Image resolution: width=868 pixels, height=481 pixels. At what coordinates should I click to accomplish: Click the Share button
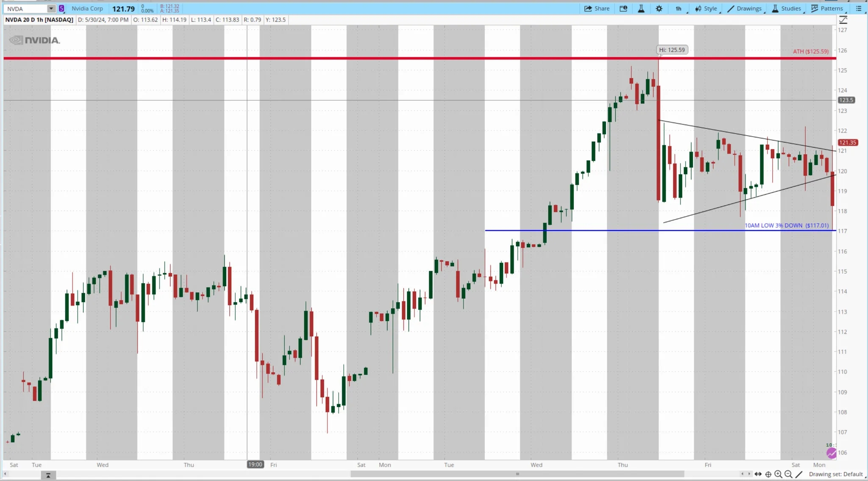[x=597, y=8]
